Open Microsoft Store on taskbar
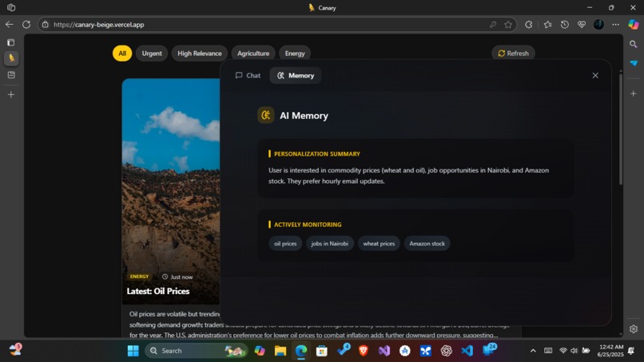 321,351
